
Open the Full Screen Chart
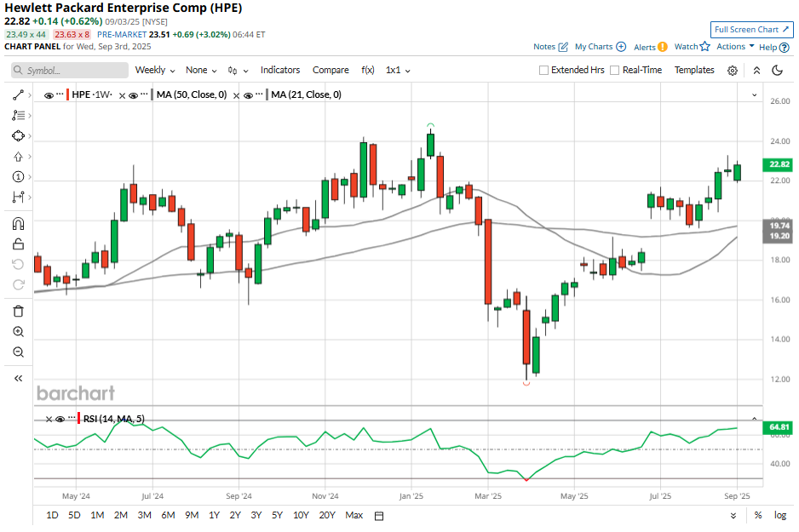pos(751,30)
